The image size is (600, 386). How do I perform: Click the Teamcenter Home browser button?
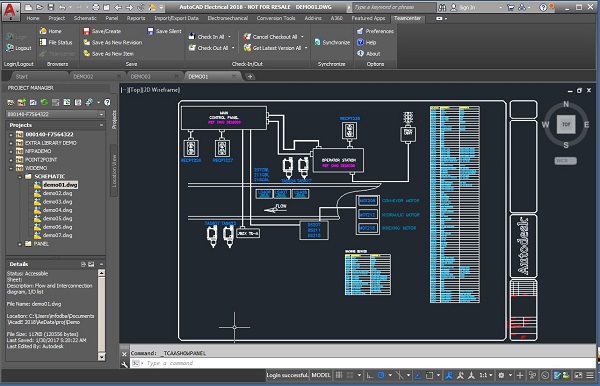[51, 31]
